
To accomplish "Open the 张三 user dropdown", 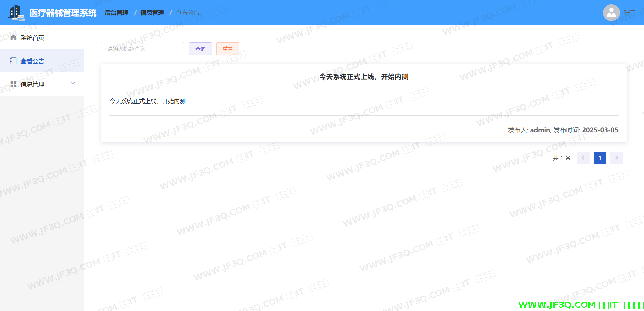I will pos(629,13).
